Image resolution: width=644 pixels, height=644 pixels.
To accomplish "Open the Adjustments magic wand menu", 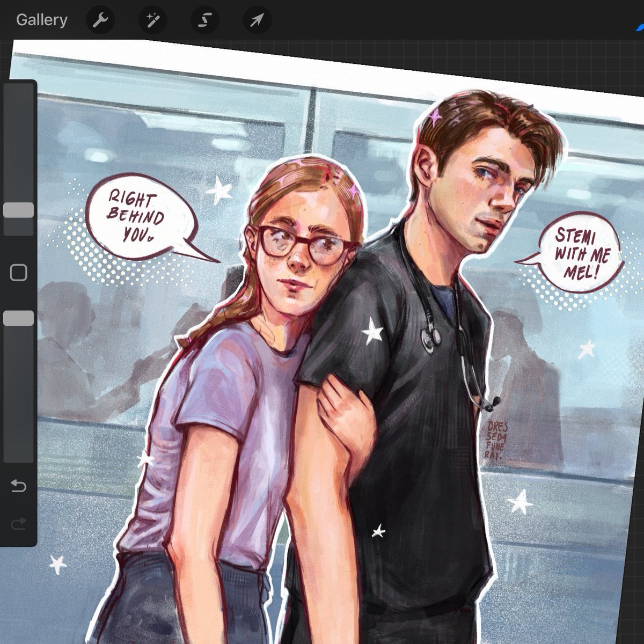I will pyautogui.click(x=152, y=20).
